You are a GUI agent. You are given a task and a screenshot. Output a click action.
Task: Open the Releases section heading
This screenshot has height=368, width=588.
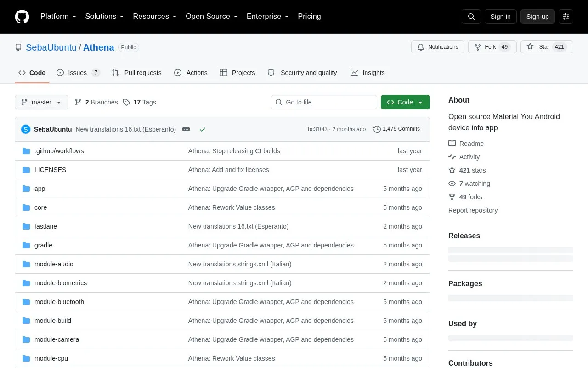pos(464,236)
